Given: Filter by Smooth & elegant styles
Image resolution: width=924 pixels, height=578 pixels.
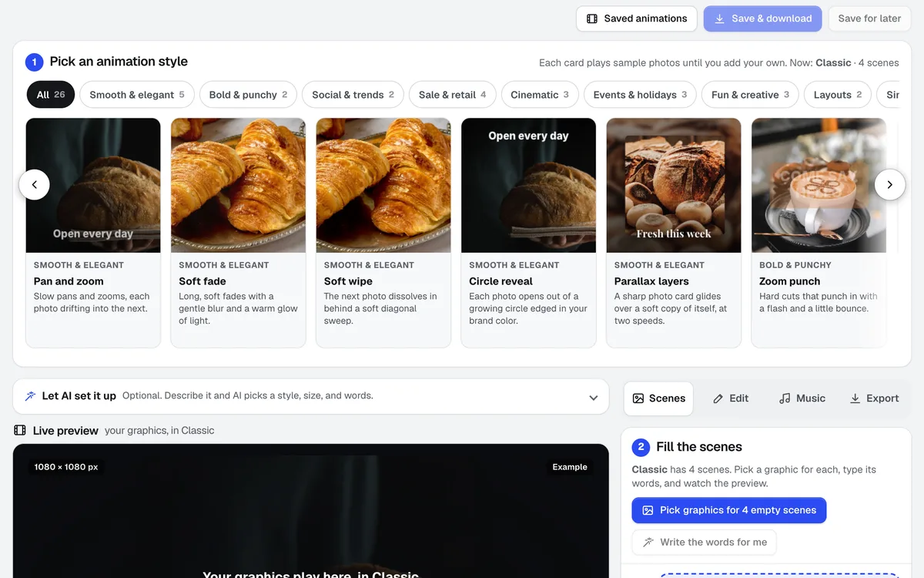Looking at the screenshot, I should point(137,95).
